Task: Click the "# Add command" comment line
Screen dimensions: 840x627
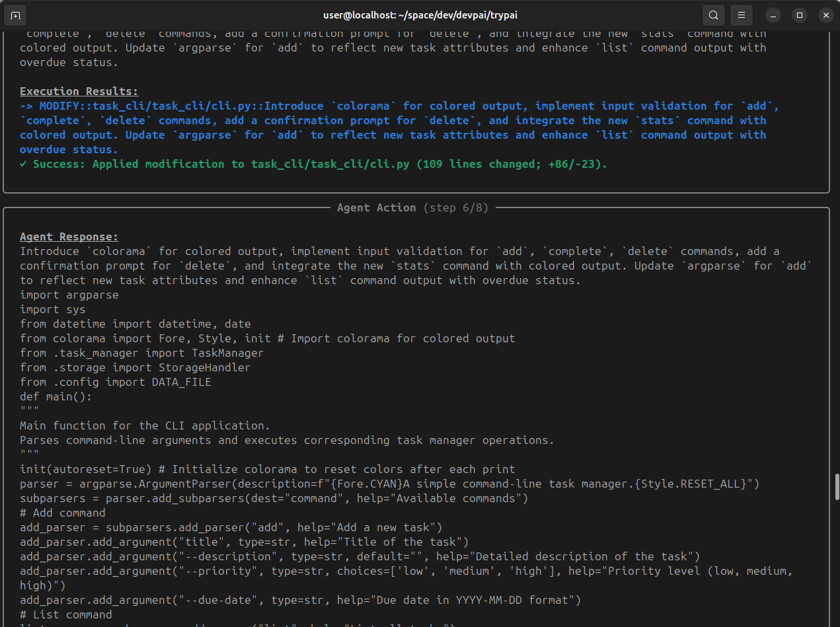Action: tap(62, 513)
